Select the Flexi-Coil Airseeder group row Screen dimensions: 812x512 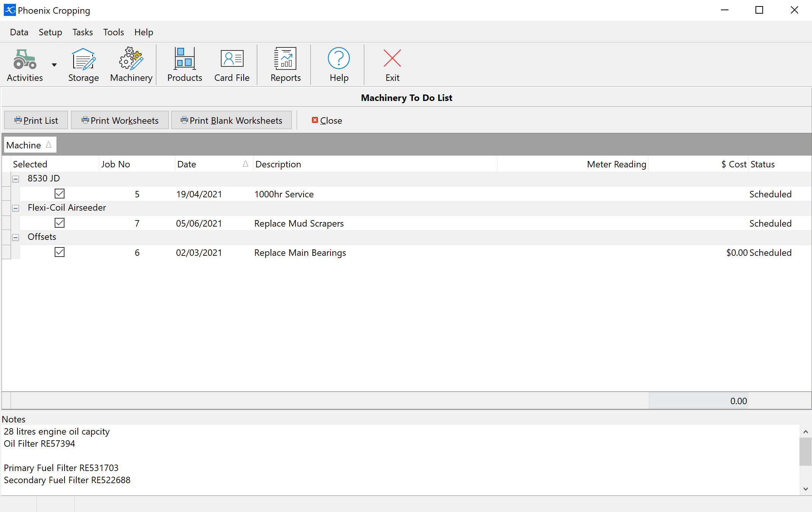pyautogui.click(x=411, y=208)
